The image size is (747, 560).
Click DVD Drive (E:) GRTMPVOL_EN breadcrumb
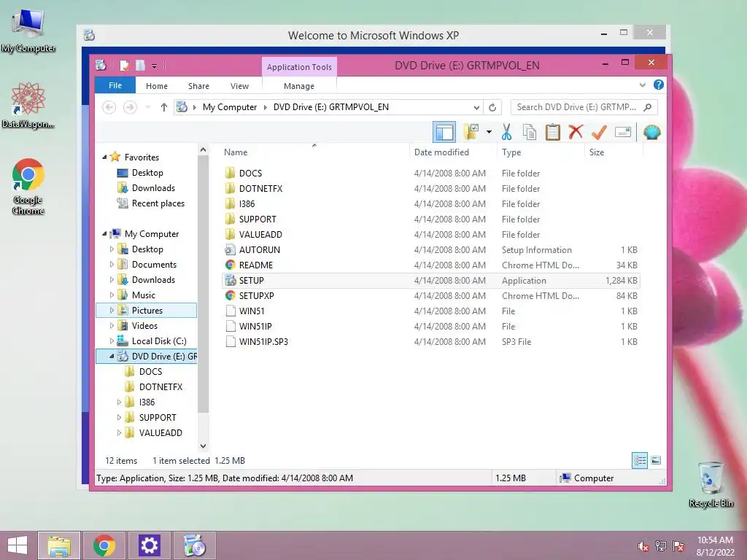pyautogui.click(x=331, y=107)
